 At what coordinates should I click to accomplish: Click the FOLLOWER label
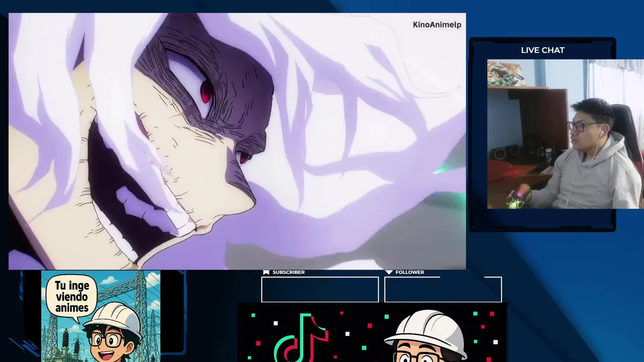[410, 272]
